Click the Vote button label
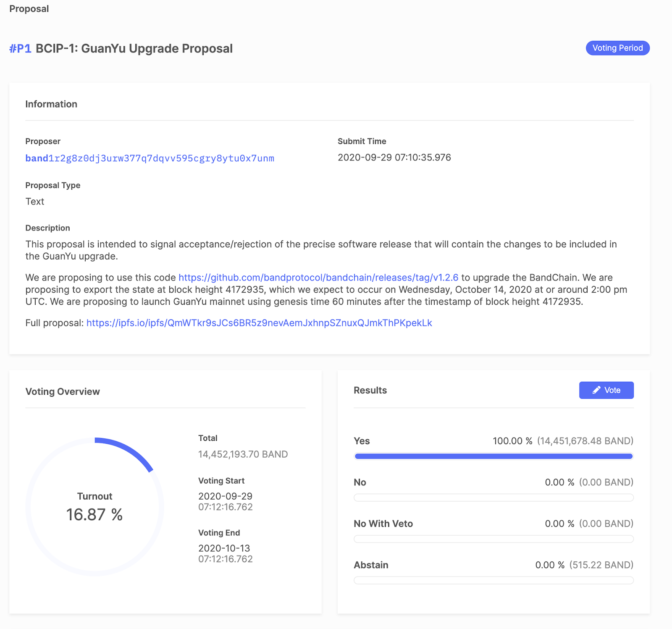The image size is (672, 629). click(x=612, y=390)
